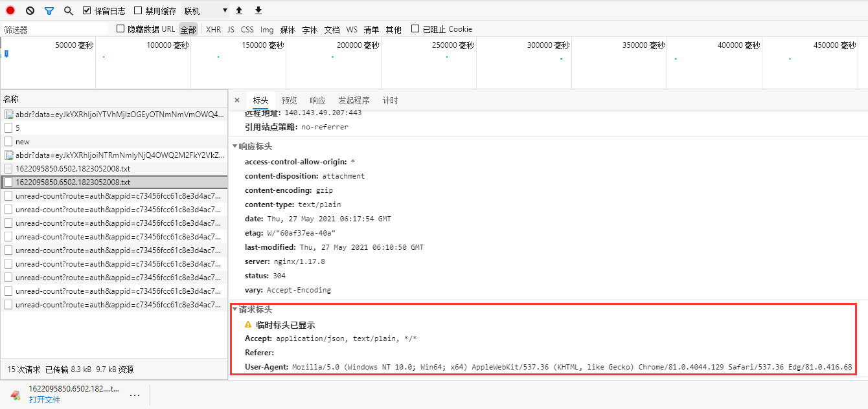The height and width of the screenshot is (409, 868).
Task: Click the content-type: text/plain header line
Action: click(293, 204)
